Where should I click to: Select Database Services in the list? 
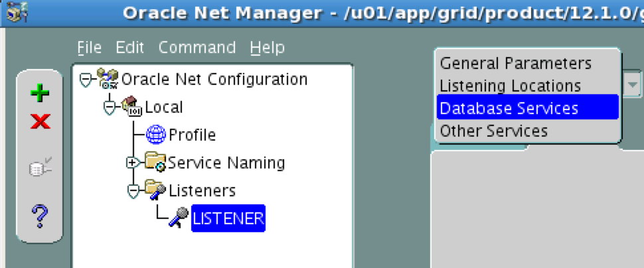tap(527, 108)
